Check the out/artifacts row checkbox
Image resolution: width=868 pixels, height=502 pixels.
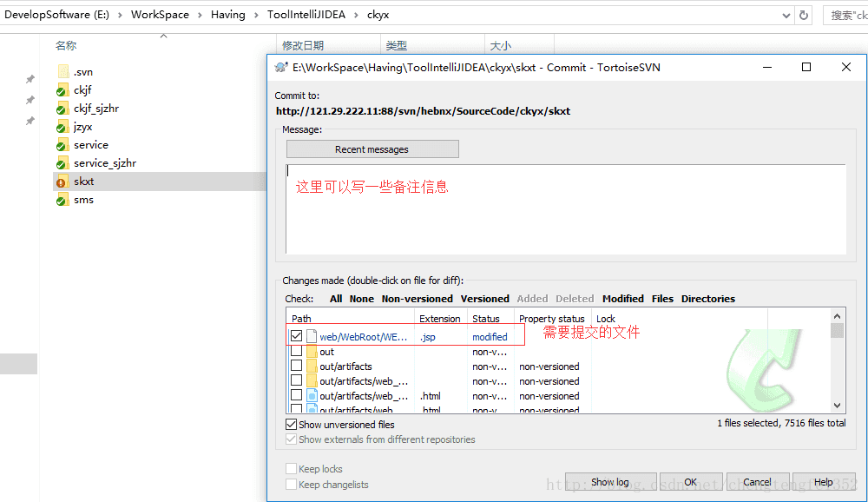[x=296, y=366]
